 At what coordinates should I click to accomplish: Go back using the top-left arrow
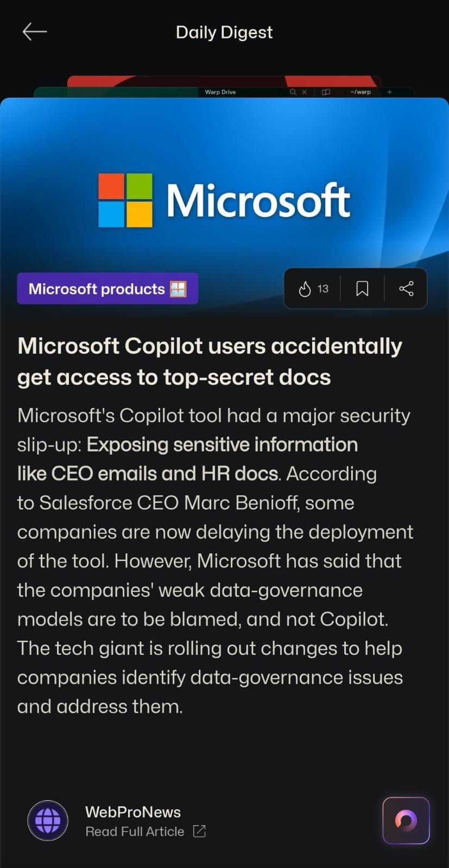pos(35,32)
